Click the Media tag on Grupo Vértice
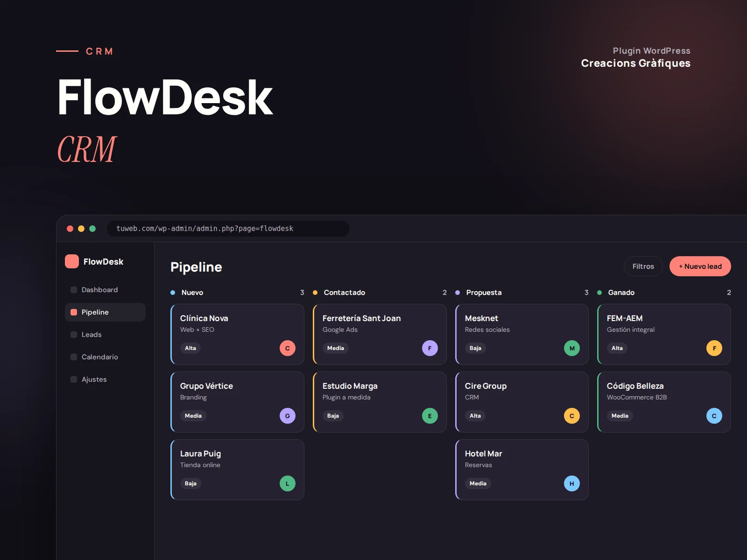This screenshot has width=747, height=560. pyautogui.click(x=193, y=416)
